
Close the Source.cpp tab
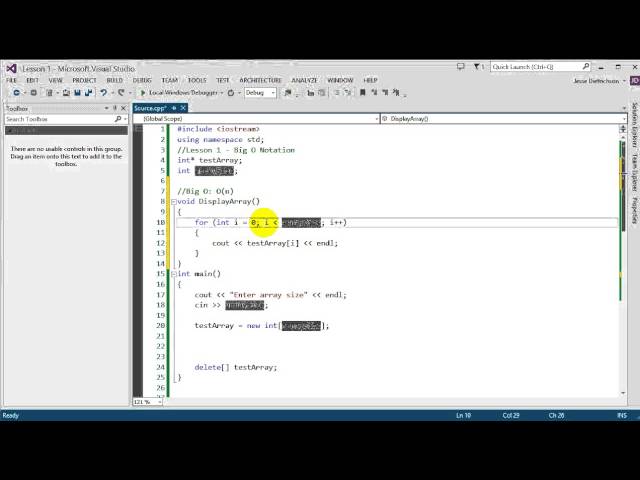(183, 108)
